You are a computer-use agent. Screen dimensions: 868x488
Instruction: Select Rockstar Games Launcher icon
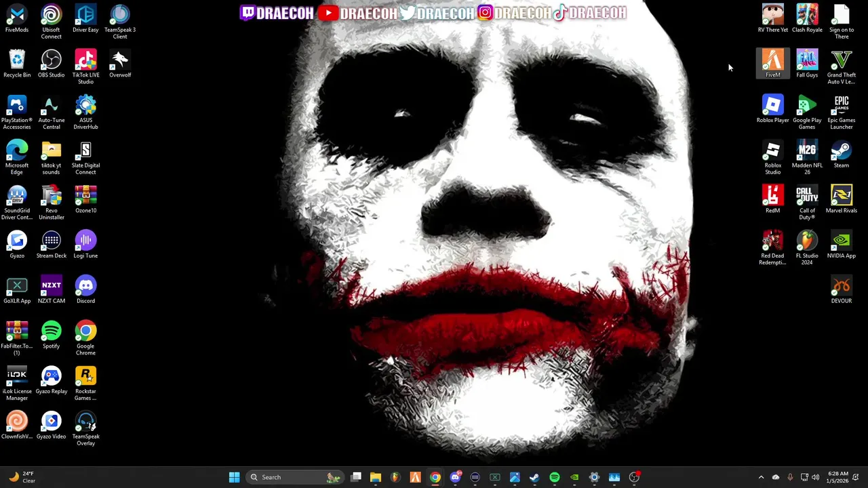(x=85, y=384)
